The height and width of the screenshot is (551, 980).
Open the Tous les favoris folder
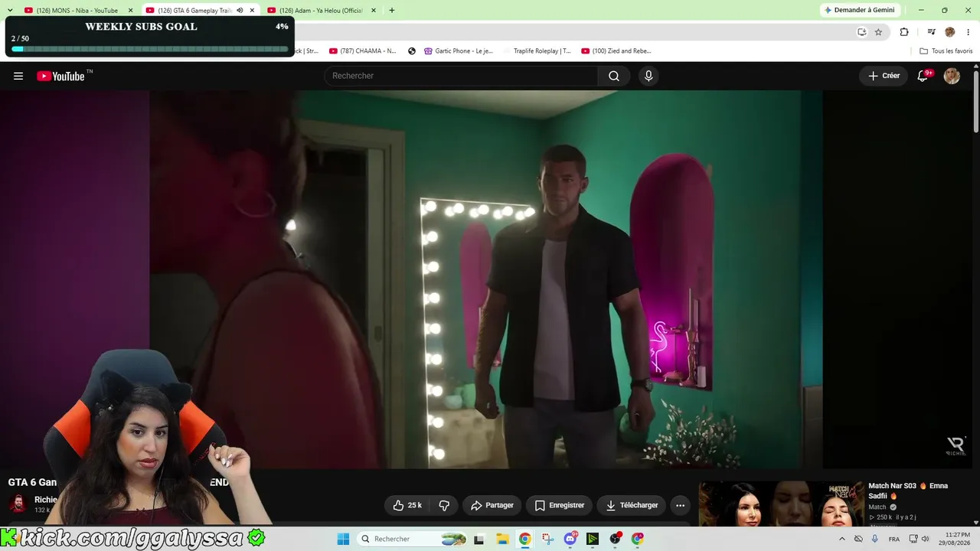(946, 51)
